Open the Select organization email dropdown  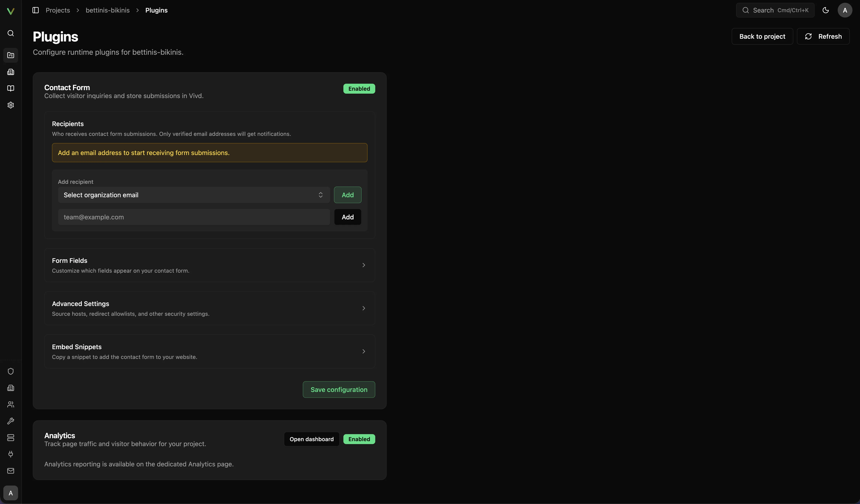[194, 195]
